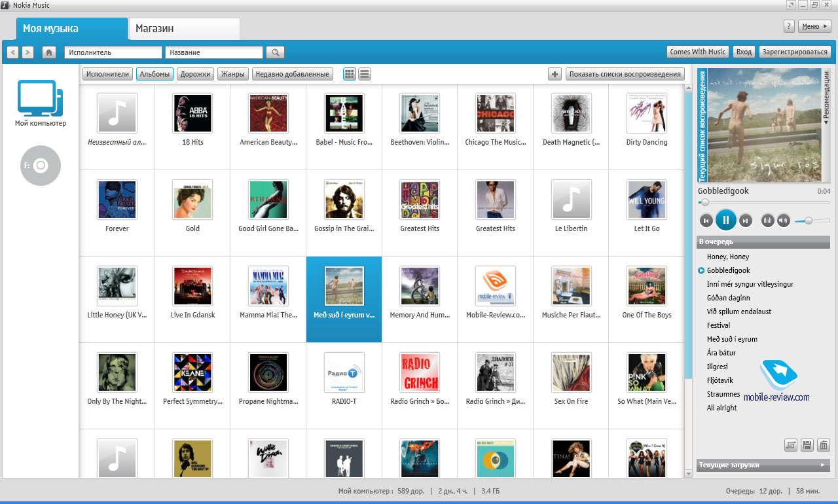The width and height of the screenshot is (838, 504).
Task: Open the Keane Perfect Symmetry album
Action: coord(192,372)
